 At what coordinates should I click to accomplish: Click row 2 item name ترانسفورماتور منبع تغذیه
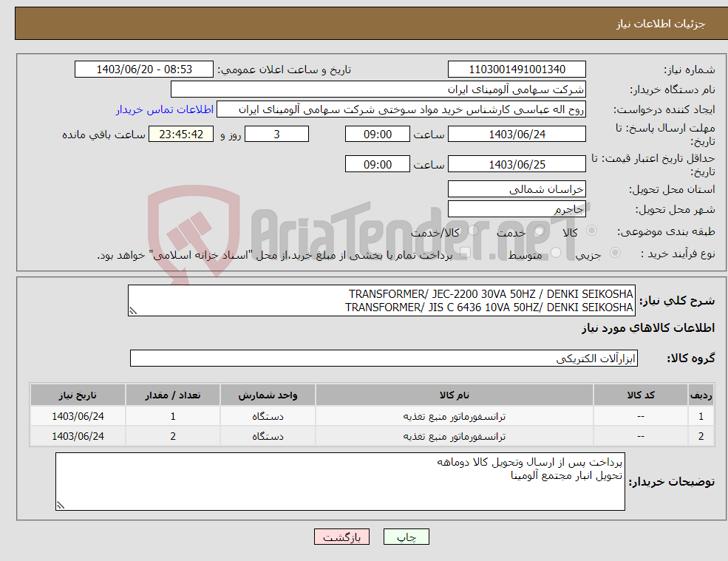point(455,437)
